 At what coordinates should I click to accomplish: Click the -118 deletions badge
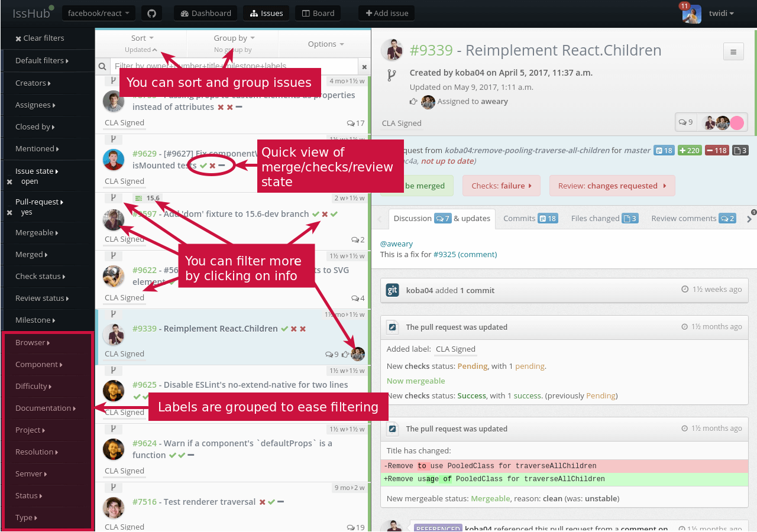click(x=717, y=150)
